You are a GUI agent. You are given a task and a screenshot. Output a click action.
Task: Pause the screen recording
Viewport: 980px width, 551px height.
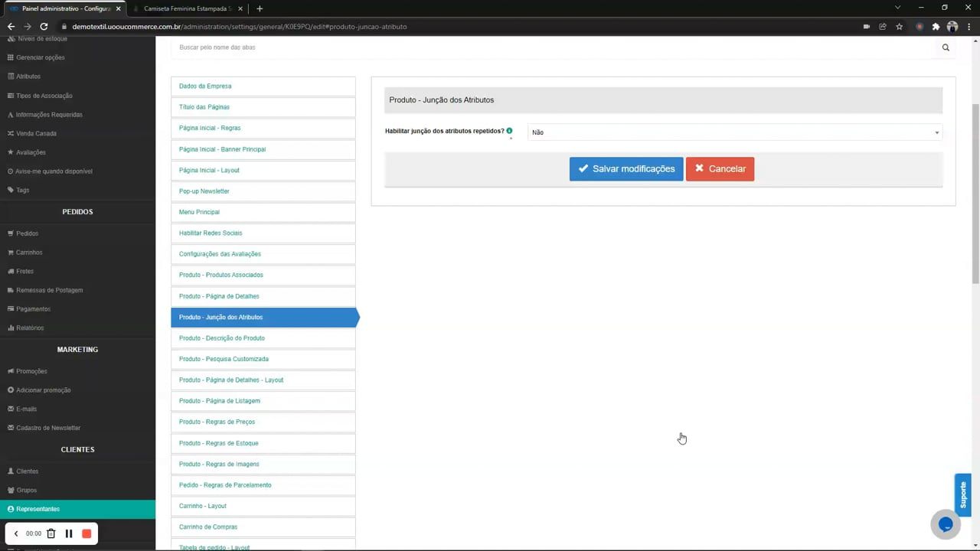coord(68,533)
